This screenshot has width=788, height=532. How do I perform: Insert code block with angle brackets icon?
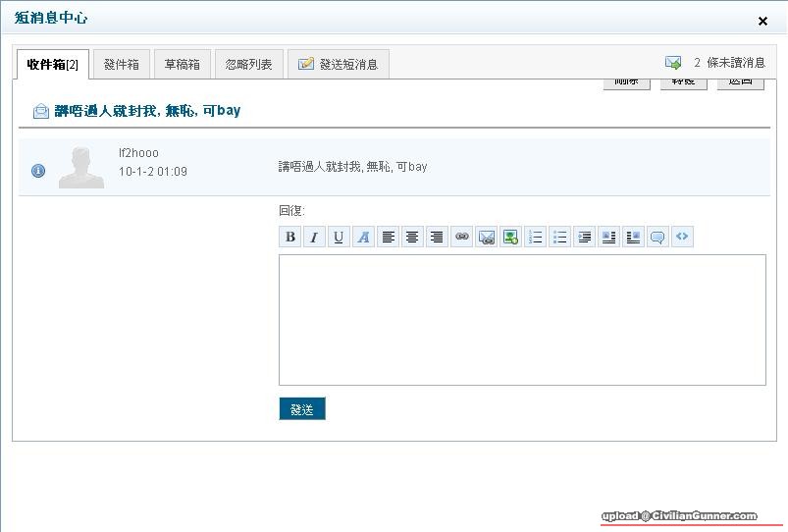tap(682, 237)
